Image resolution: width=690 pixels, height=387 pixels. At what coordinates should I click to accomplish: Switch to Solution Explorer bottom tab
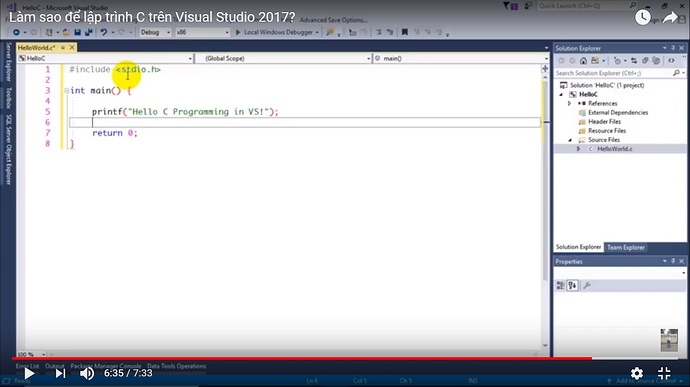pos(578,247)
